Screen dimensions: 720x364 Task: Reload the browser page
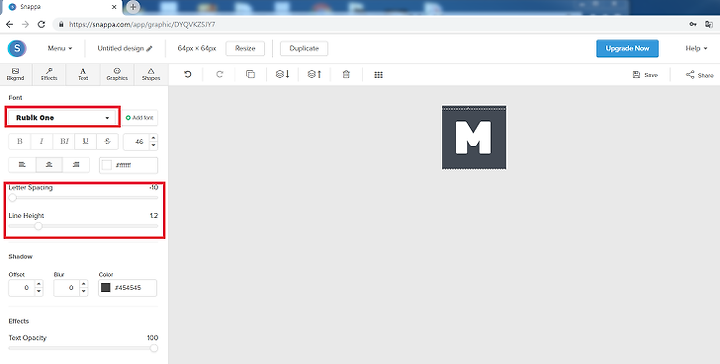tap(41, 24)
